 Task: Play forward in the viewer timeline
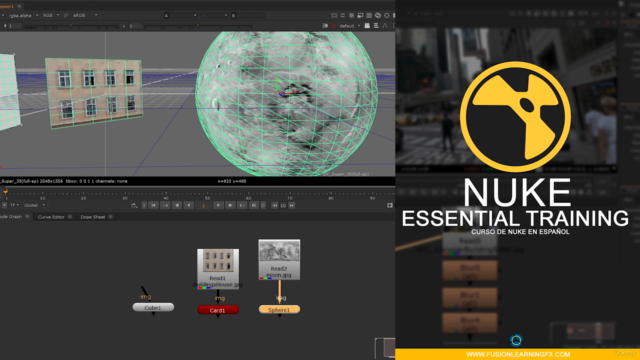[x=230, y=205]
